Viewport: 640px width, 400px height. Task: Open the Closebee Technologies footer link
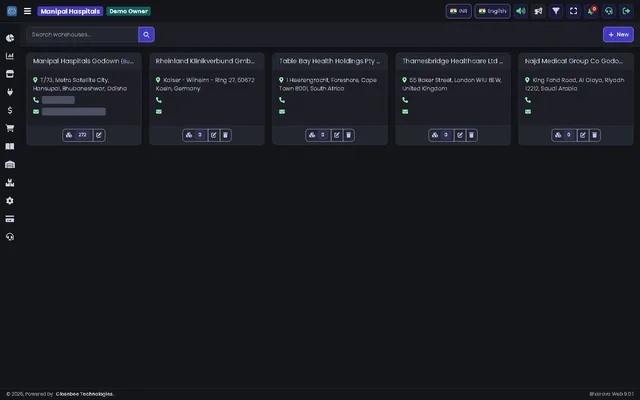pos(84,394)
